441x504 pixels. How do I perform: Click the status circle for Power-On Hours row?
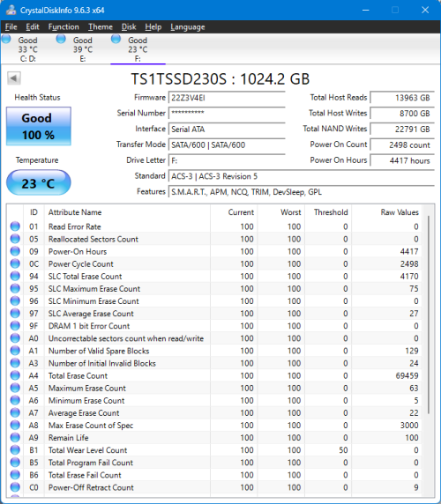click(x=15, y=251)
